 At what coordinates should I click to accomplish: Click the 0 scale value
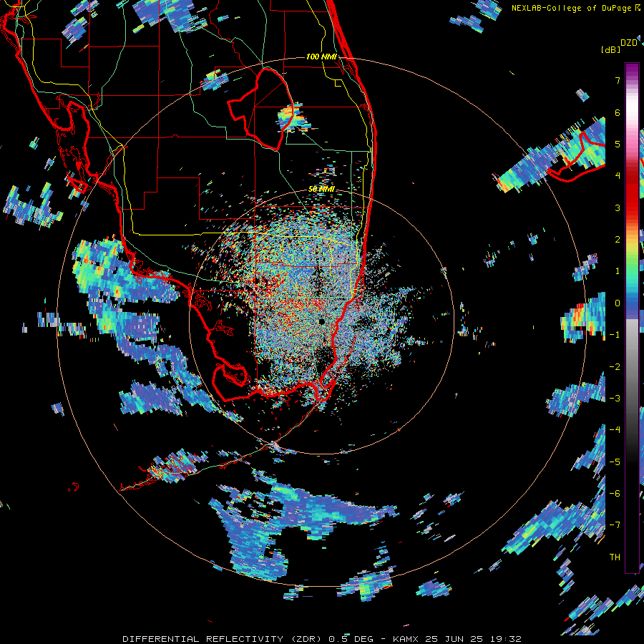[x=618, y=303]
